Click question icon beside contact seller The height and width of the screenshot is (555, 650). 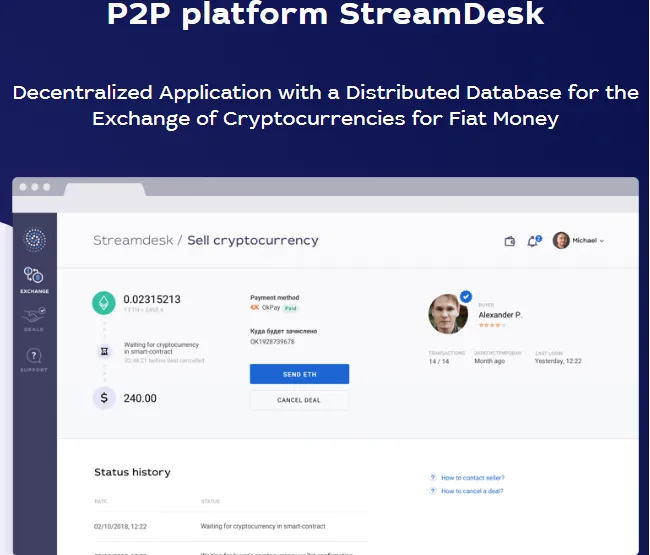432,477
